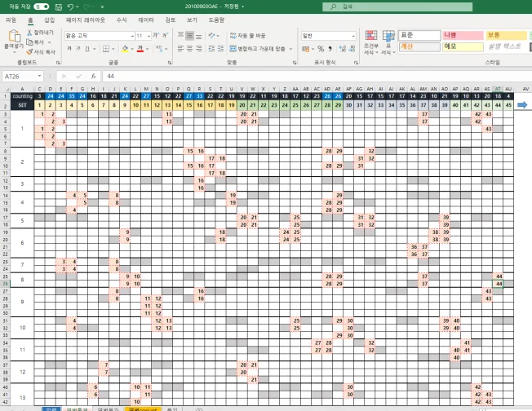The width and height of the screenshot is (532, 411).
Task: Click the Save icon in title bar
Action: pyautogui.click(x=59, y=7)
